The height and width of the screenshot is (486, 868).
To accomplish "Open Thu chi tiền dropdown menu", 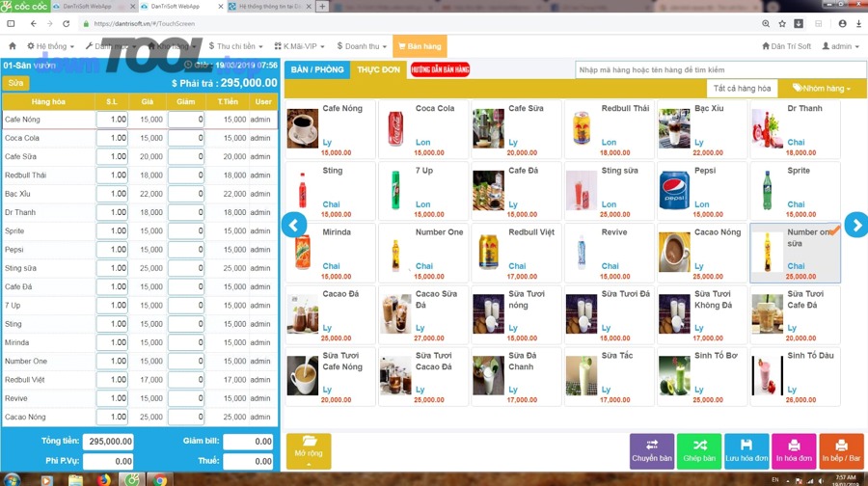I will click(x=236, y=46).
